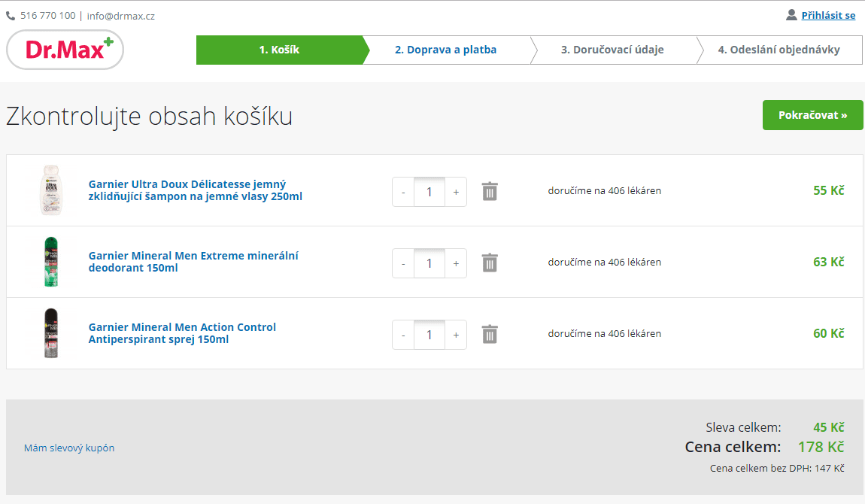Click the 63 Kč price

tap(829, 262)
